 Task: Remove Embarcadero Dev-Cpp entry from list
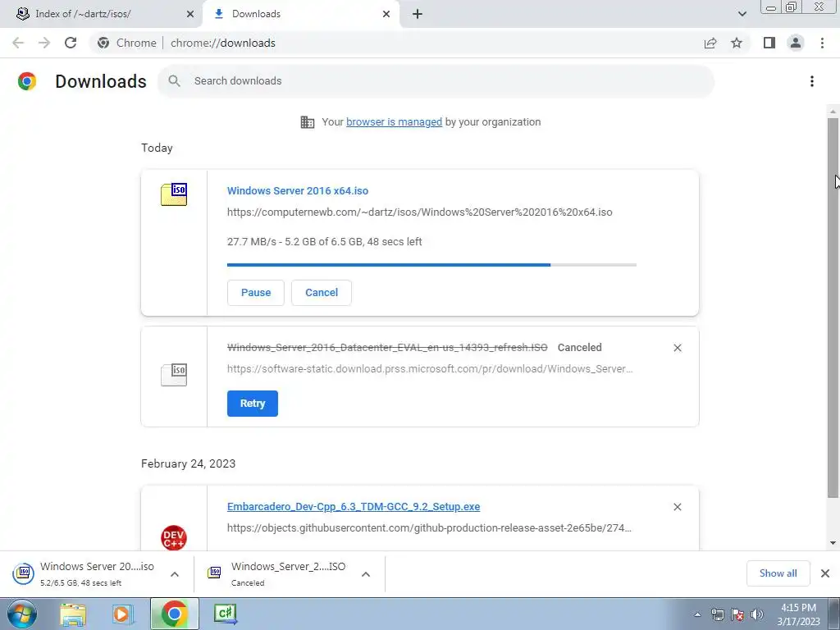coord(678,507)
